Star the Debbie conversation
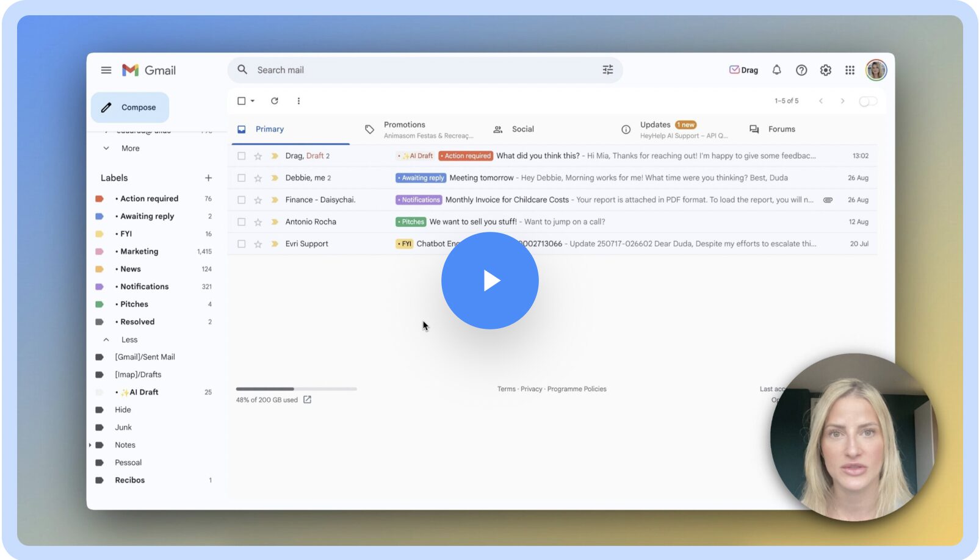This screenshot has width=979, height=560. coord(258,178)
